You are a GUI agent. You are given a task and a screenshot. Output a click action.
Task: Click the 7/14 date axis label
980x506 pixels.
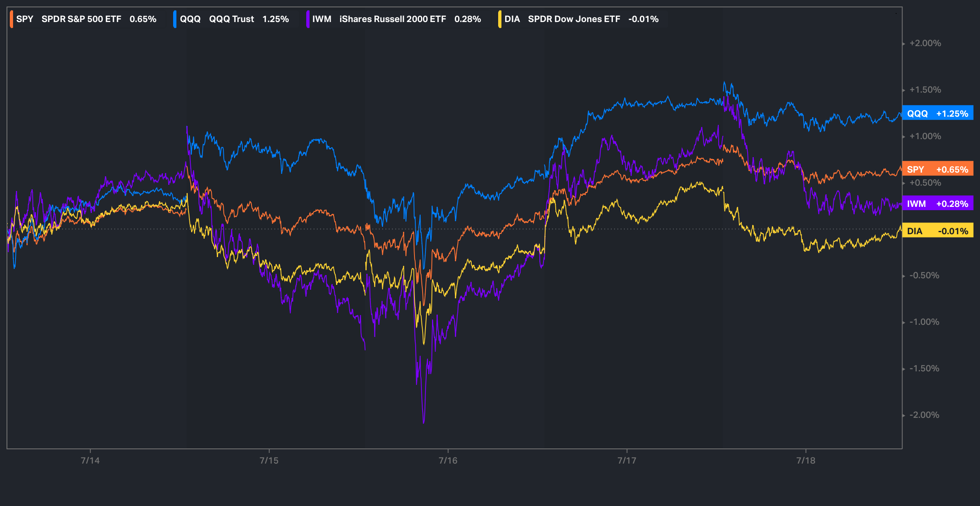coord(90,460)
